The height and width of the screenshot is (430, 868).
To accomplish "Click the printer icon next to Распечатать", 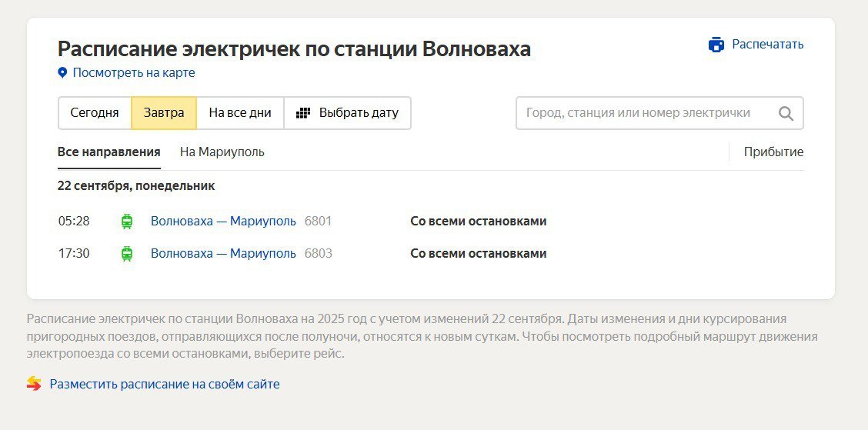I will (716, 45).
